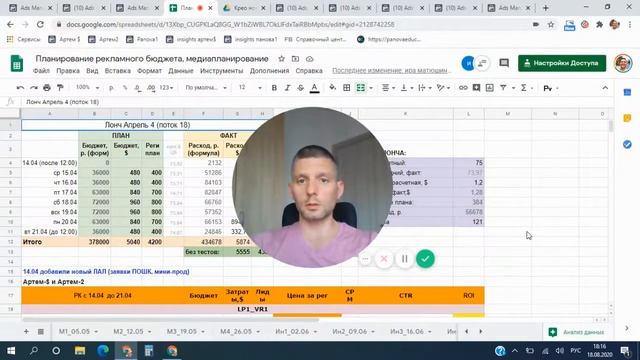
Task: Open the all sheets list
Action: pyautogui.click(x=41, y=331)
